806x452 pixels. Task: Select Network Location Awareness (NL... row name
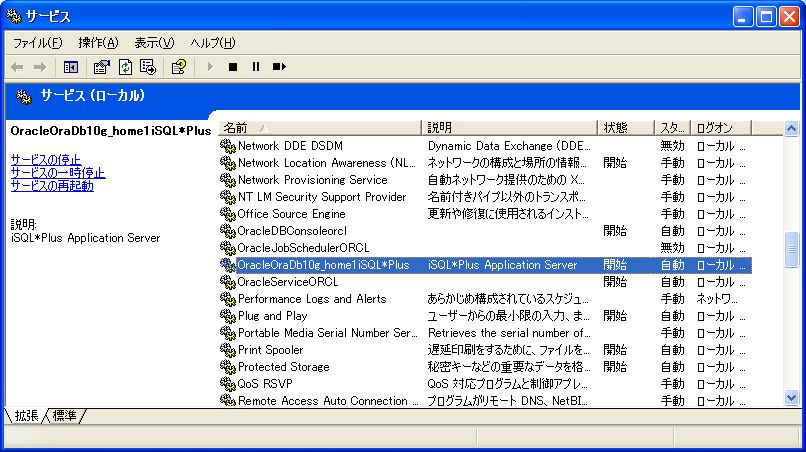coord(326,163)
